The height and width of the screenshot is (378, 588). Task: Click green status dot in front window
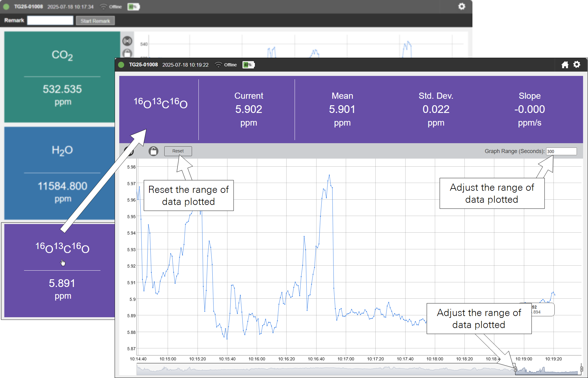click(121, 65)
